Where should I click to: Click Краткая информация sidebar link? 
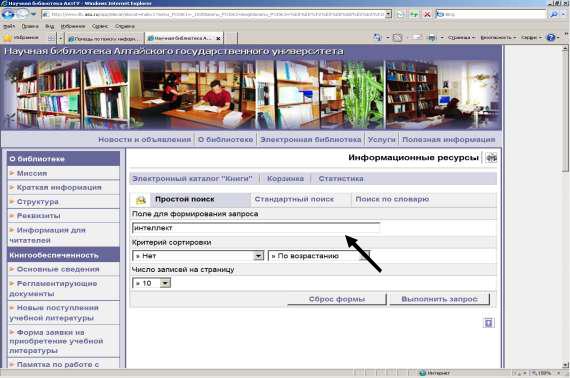pos(59,188)
